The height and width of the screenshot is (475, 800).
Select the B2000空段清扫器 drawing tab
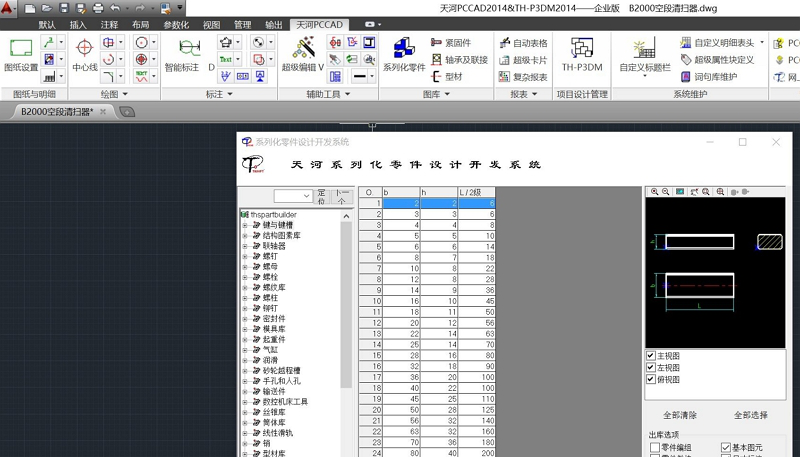[56, 112]
